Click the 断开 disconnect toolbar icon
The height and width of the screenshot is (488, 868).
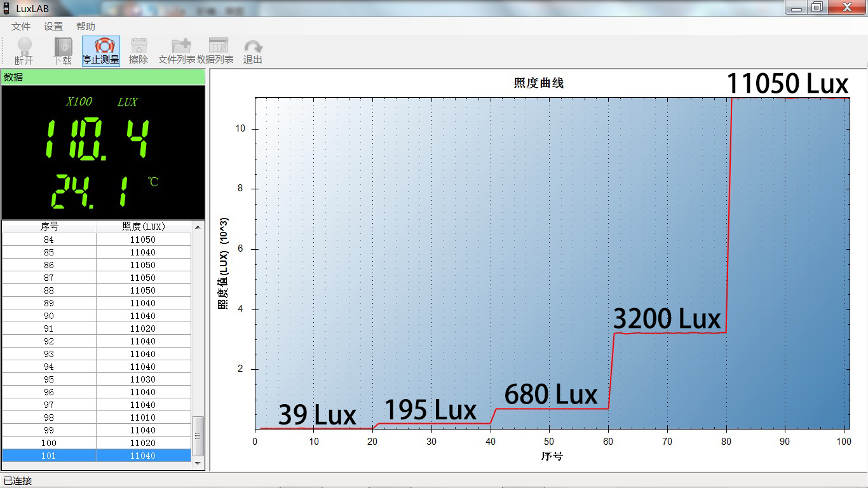point(24,51)
